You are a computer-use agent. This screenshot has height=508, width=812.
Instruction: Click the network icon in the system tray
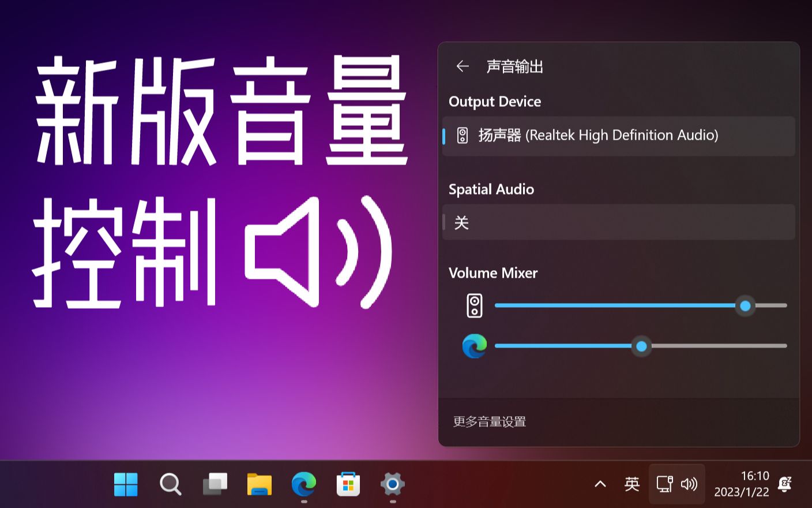pos(664,484)
